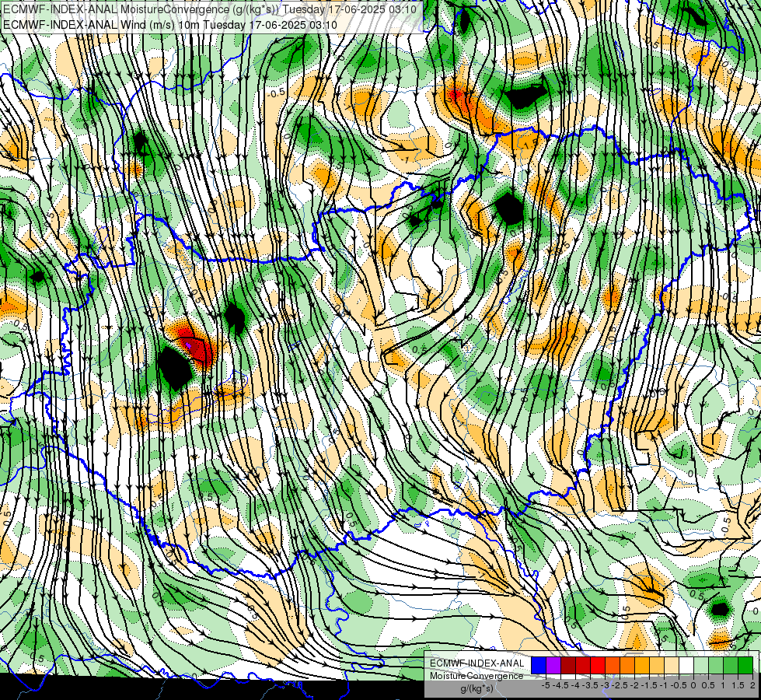Click the '-5' legend tick label
The width and height of the screenshot is (761, 700).
pyautogui.click(x=546, y=685)
